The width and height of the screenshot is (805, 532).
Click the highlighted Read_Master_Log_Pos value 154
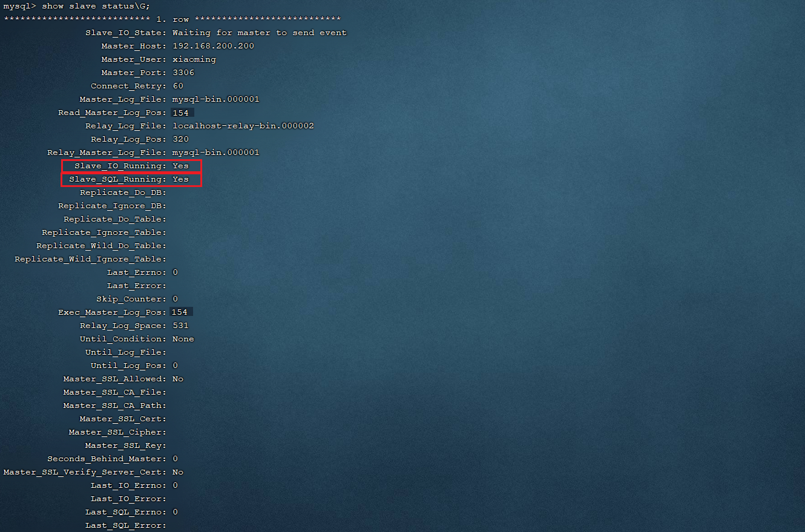[180, 113]
